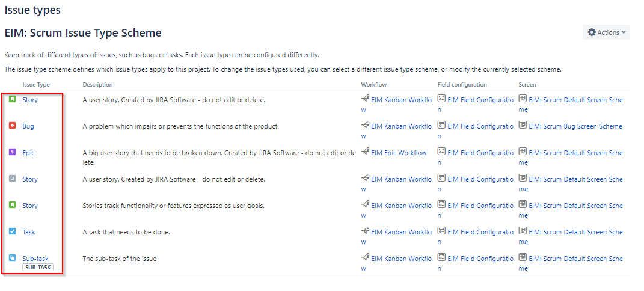Click the workflow icon in the grey-icon Story row

(365, 179)
